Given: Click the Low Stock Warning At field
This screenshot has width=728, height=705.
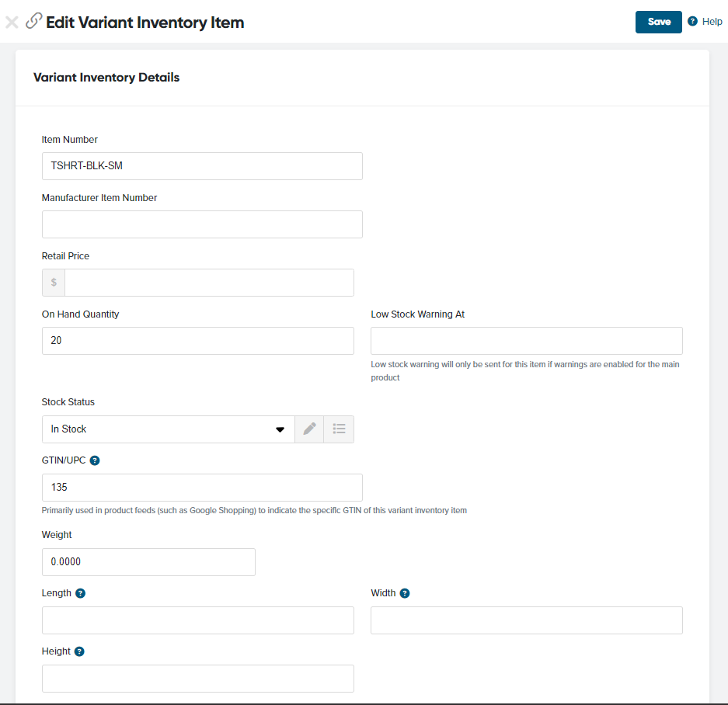Looking at the screenshot, I should click(x=526, y=340).
